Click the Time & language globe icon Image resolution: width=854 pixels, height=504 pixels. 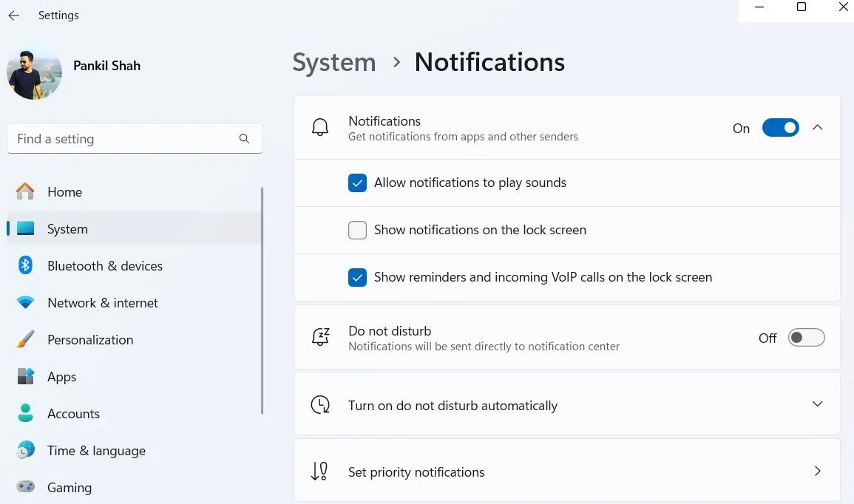25,451
